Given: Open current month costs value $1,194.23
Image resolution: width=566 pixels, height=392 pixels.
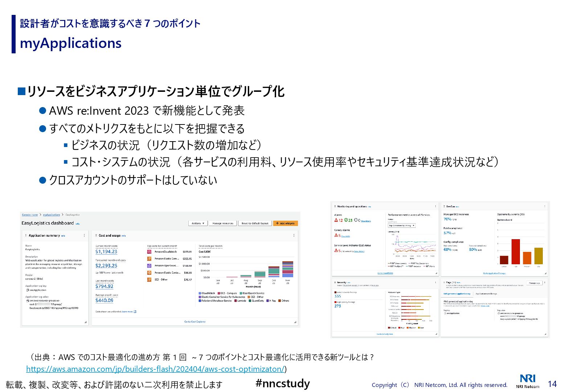Looking at the screenshot, I should tap(106, 252).
